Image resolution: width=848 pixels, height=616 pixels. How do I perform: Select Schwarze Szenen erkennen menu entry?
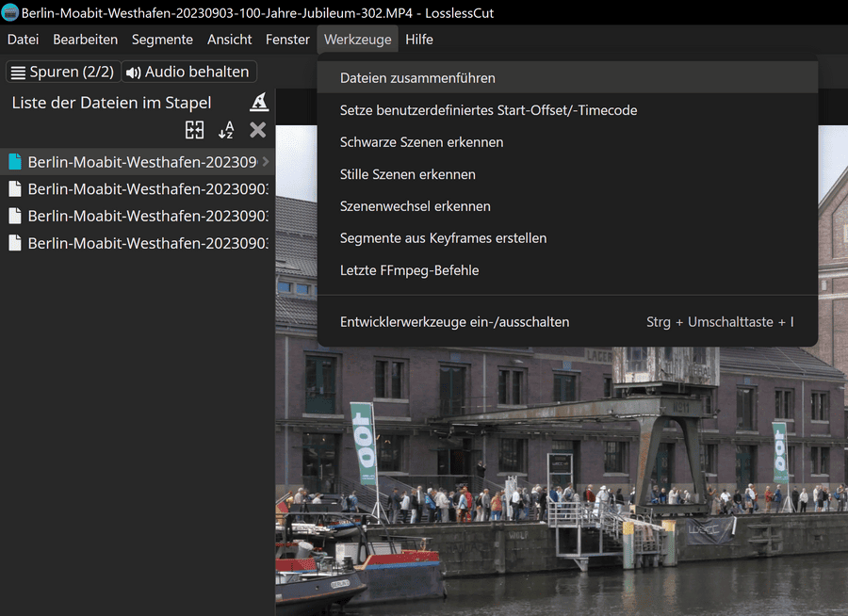(x=421, y=142)
